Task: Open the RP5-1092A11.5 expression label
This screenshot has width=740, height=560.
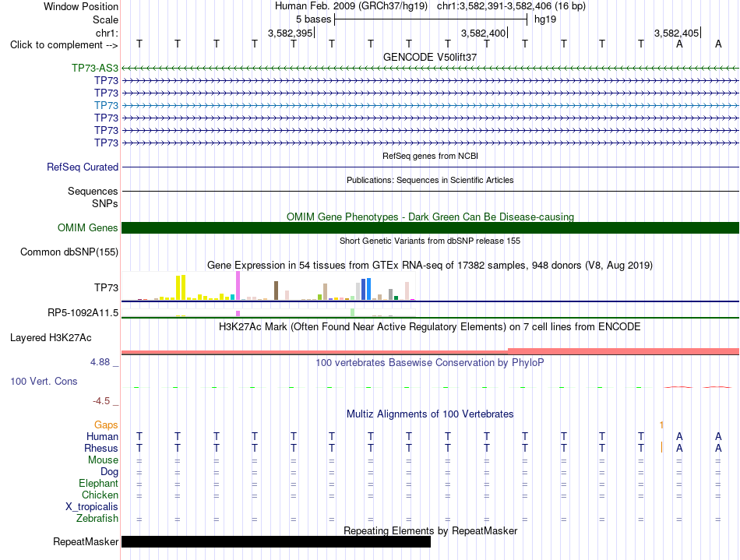Action: click(83, 313)
